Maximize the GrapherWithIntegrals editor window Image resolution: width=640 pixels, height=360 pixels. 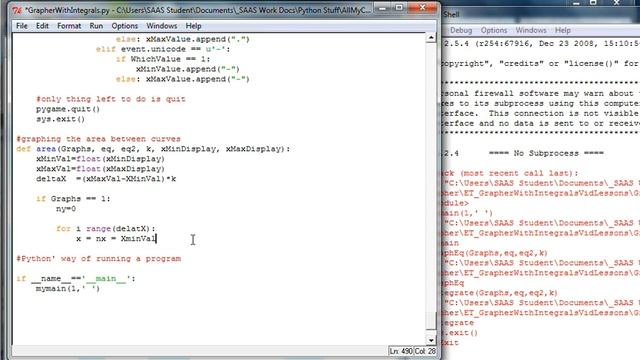tap(399, 8)
